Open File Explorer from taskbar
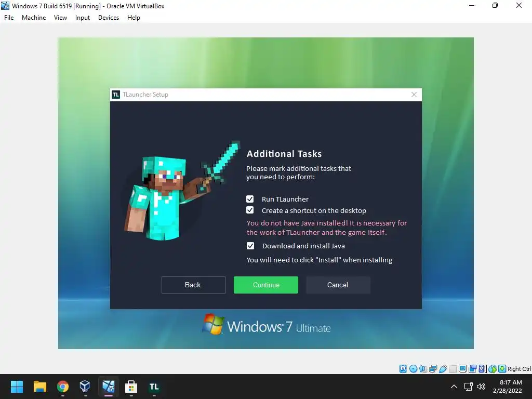Viewport: 532px width, 399px height. click(x=39, y=387)
